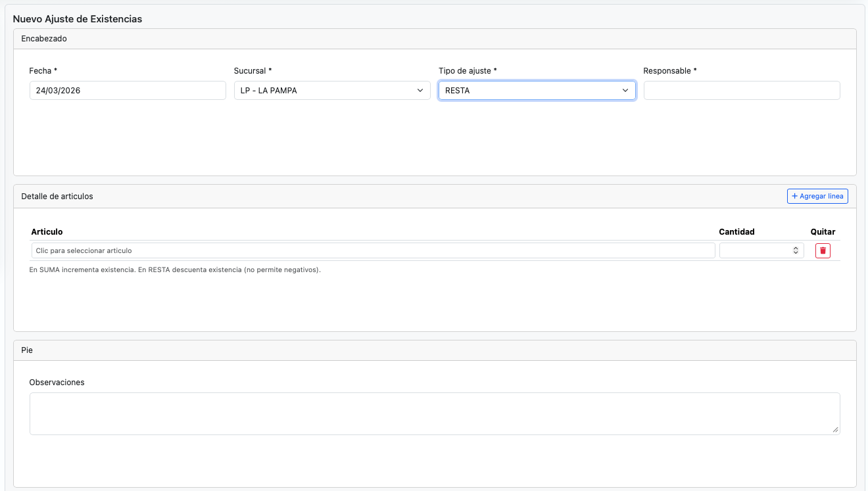Click the field to select an articulo

tap(373, 250)
